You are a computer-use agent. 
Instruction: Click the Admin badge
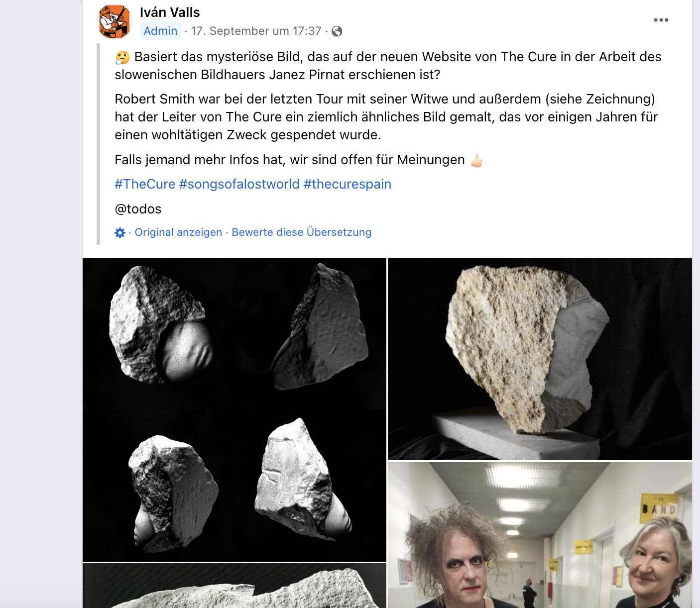[160, 31]
